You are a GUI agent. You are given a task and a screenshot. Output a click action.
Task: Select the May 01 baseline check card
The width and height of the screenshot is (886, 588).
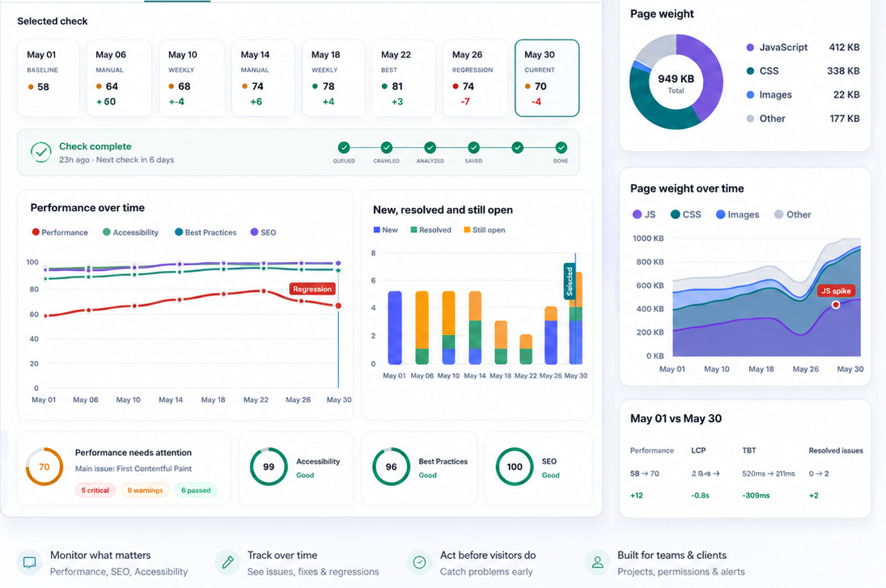pos(49,78)
